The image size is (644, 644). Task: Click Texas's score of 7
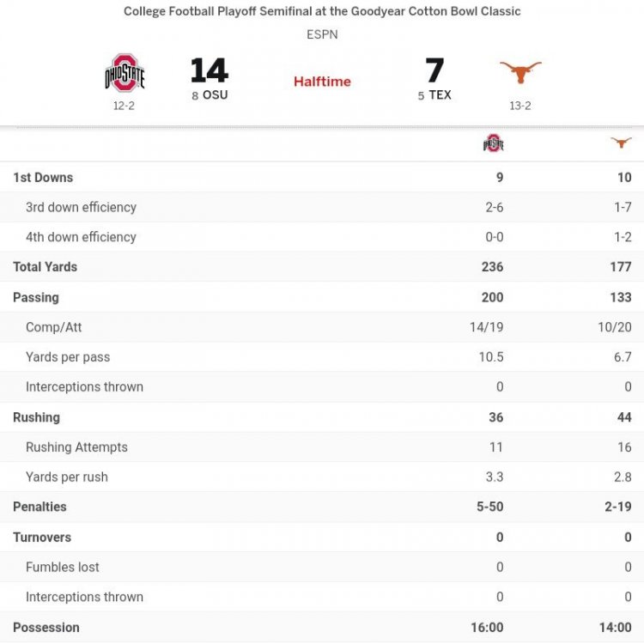(x=434, y=70)
